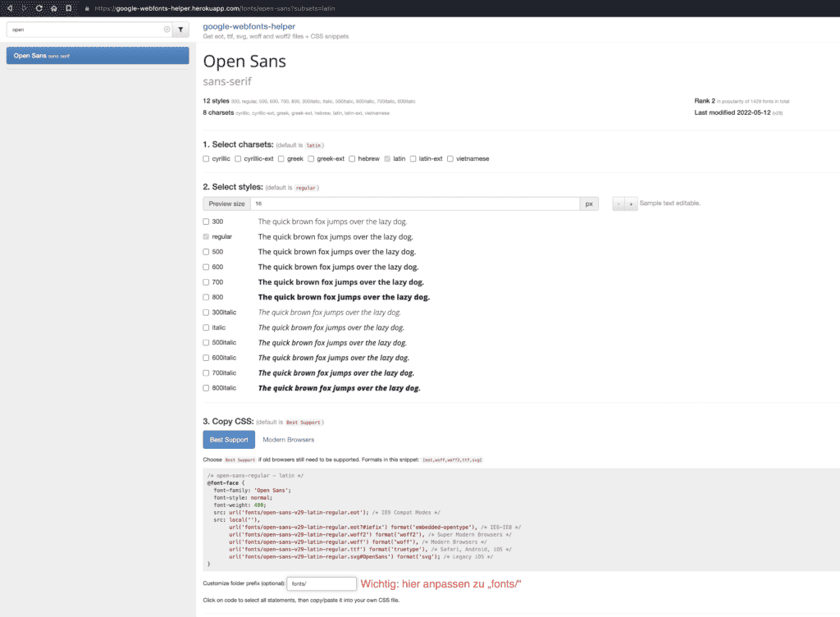Reload the page with the refresh icon
The width and height of the screenshot is (840, 617).
coord(39,8)
